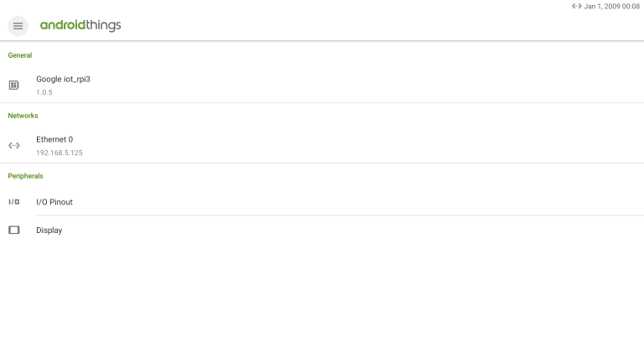Click the 1.0.5 version number
The image size is (644, 362).
[x=44, y=92]
